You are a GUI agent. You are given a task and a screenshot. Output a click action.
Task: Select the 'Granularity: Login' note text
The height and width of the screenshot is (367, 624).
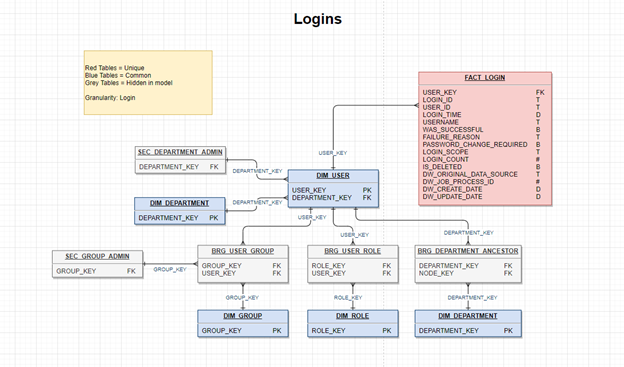click(110, 98)
